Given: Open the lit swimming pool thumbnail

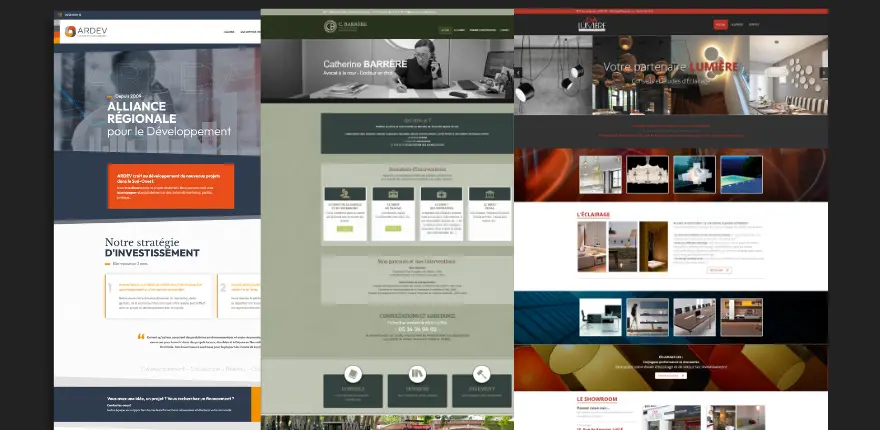Looking at the screenshot, I should [x=741, y=175].
